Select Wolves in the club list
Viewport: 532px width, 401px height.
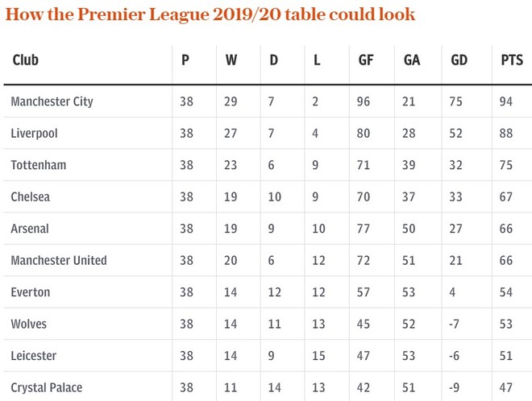(x=28, y=324)
